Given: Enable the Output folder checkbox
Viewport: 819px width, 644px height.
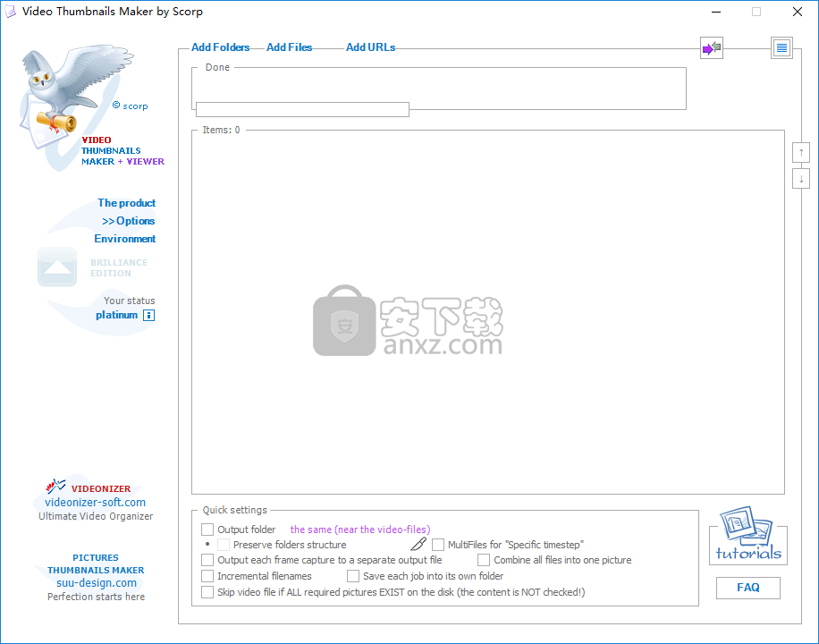Looking at the screenshot, I should [207, 530].
